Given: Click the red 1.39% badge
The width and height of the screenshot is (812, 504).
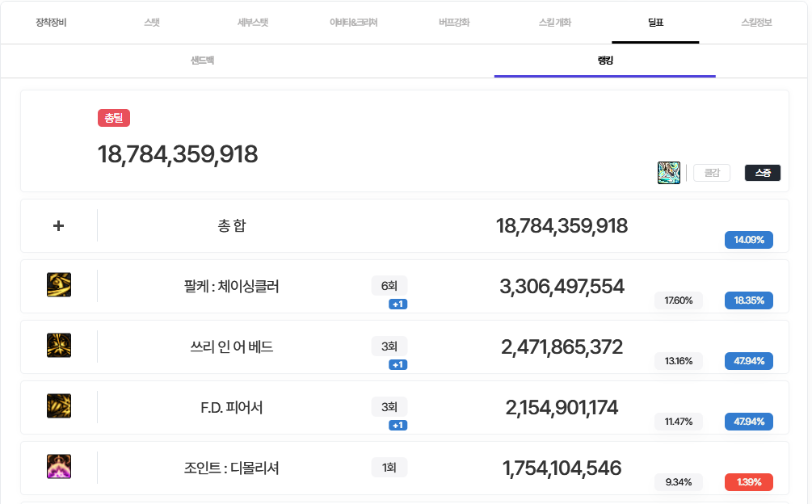Looking at the screenshot, I should [749, 482].
